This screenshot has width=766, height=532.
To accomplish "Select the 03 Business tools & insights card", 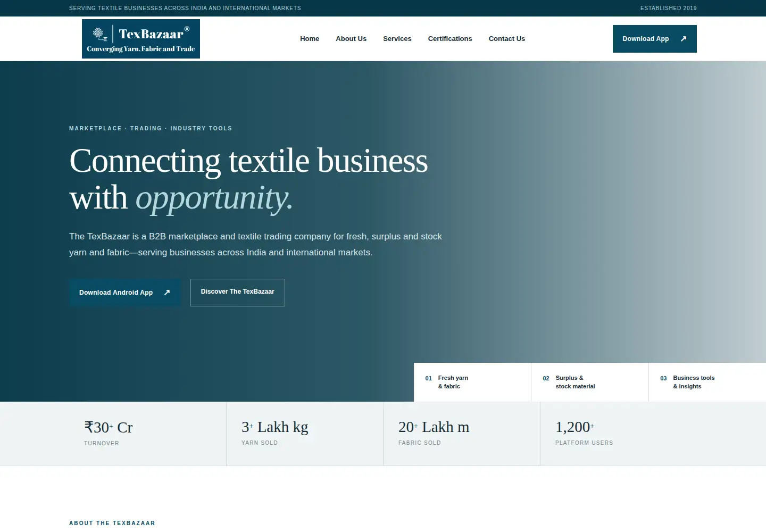I will pos(707,382).
